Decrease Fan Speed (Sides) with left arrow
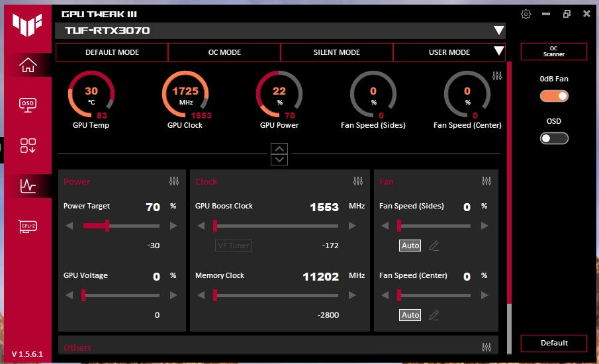599x364 pixels. click(x=385, y=226)
